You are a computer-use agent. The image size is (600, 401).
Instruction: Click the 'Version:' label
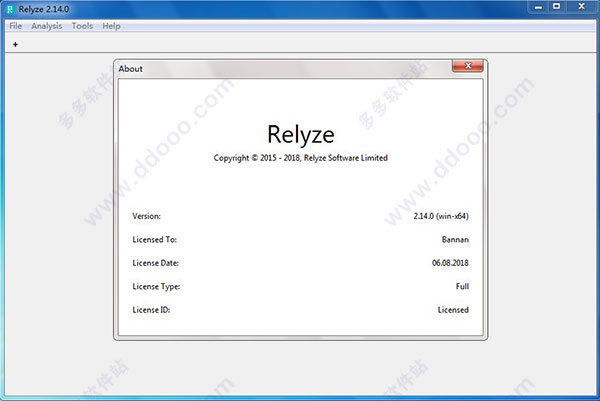[x=147, y=216]
